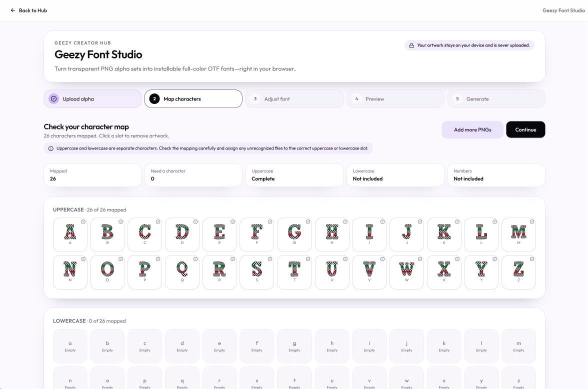Click the UPPERCASE 26 of 26 mapped label
The image size is (588, 389).
point(89,209)
